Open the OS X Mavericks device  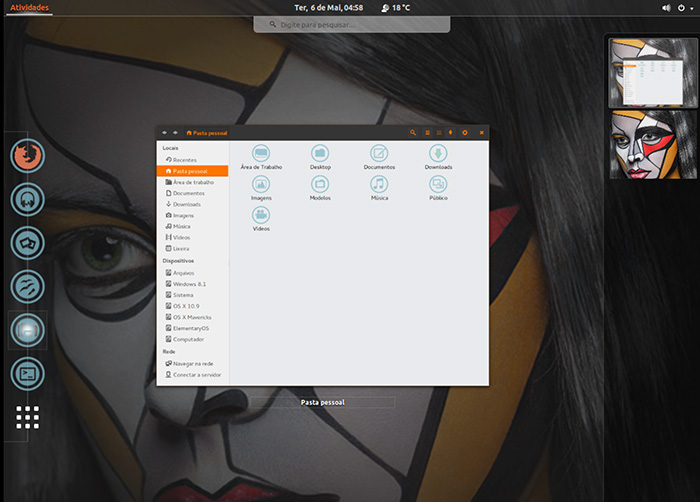click(192, 317)
